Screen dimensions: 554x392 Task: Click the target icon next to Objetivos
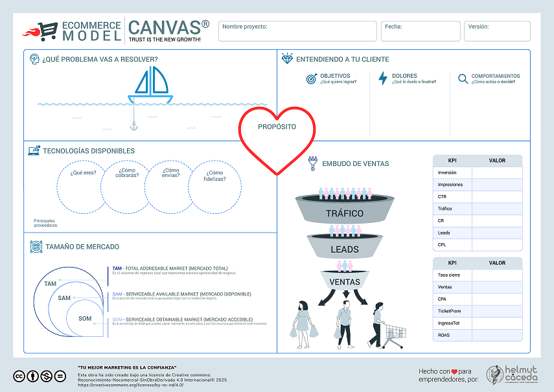coord(312,78)
